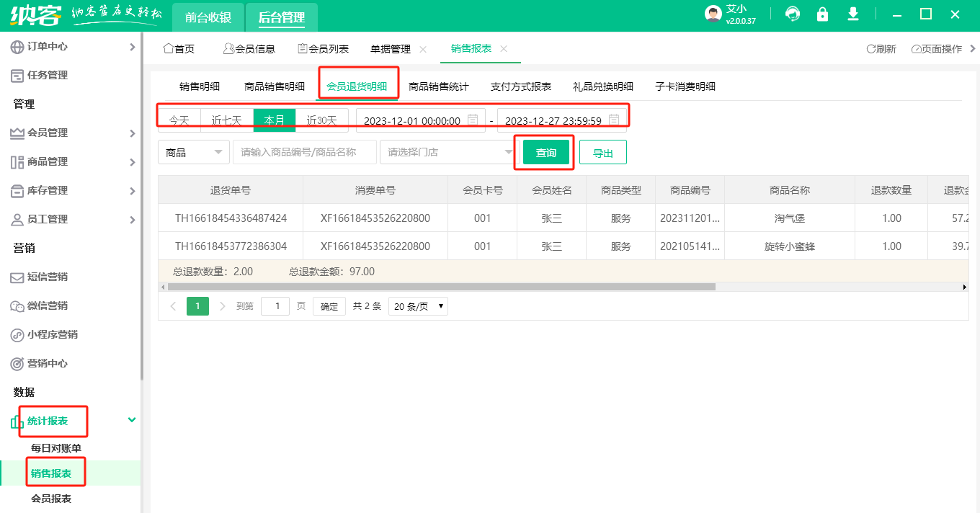Click the customer service headset icon
This screenshot has height=513, width=980.
tap(793, 14)
